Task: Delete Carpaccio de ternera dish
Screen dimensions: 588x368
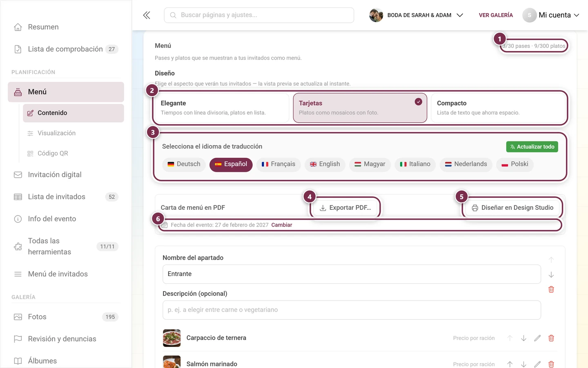Action: pyautogui.click(x=551, y=338)
